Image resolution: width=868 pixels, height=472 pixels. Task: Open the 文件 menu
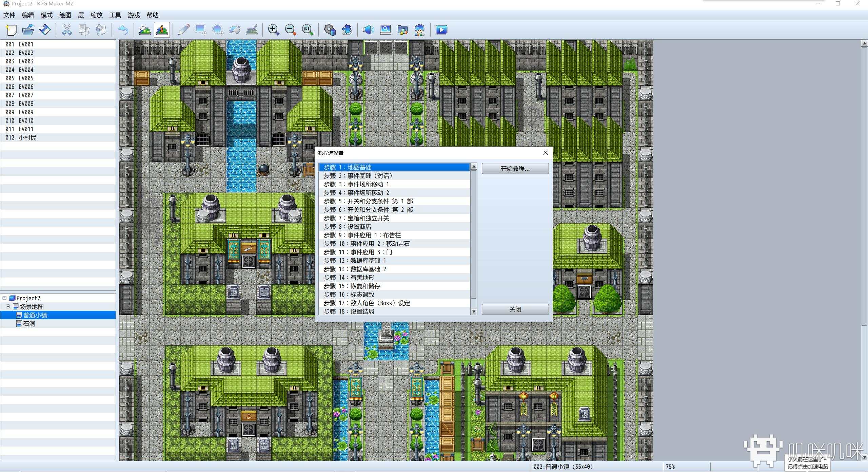9,15
